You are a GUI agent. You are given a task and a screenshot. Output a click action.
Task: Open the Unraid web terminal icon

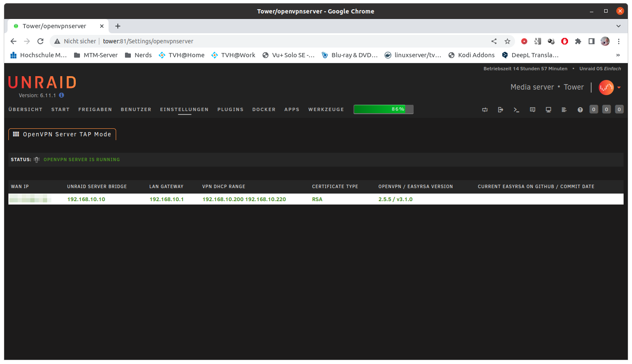[x=516, y=110]
